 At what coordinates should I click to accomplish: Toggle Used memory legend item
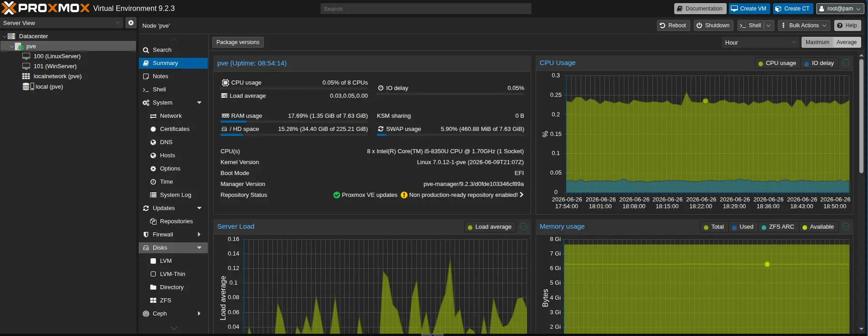pyautogui.click(x=743, y=227)
